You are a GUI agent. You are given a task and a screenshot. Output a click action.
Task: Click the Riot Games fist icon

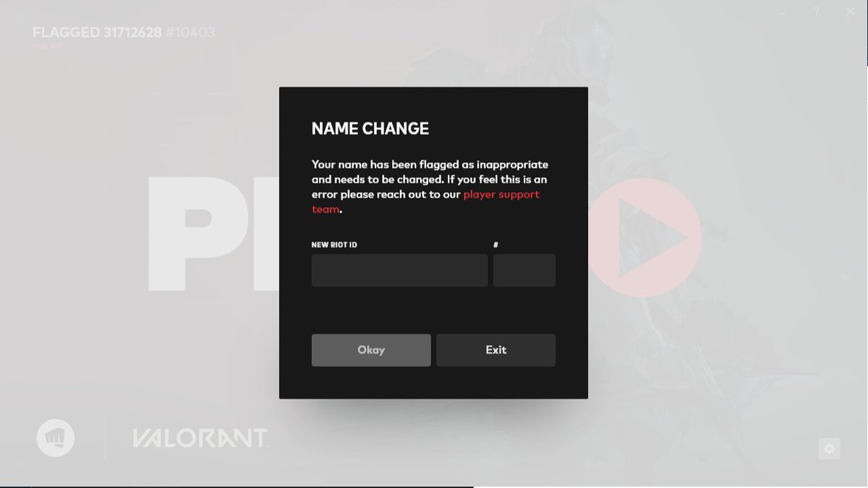point(56,437)
